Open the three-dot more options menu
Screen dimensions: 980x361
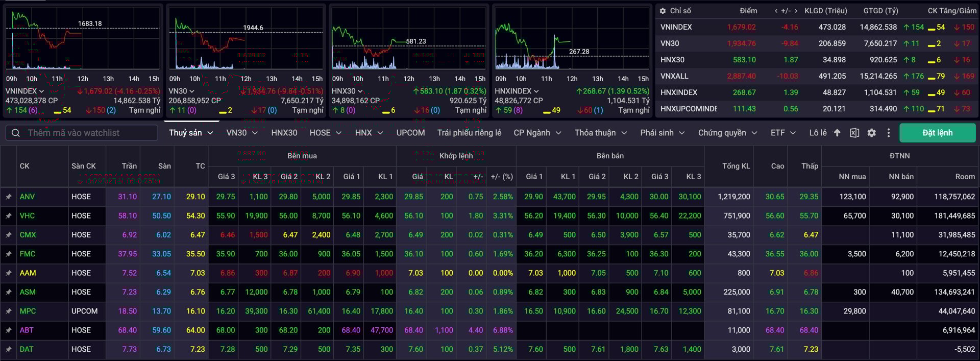click(888, 133)
